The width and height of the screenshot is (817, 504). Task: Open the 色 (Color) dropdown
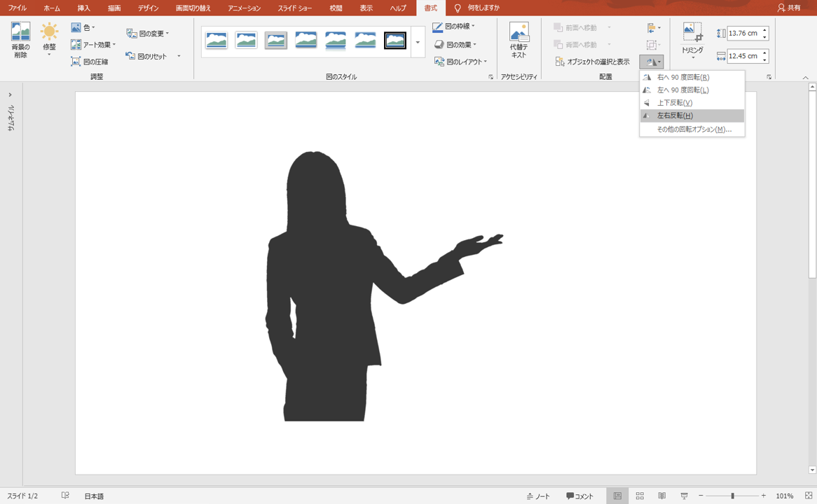pos(83,27)
